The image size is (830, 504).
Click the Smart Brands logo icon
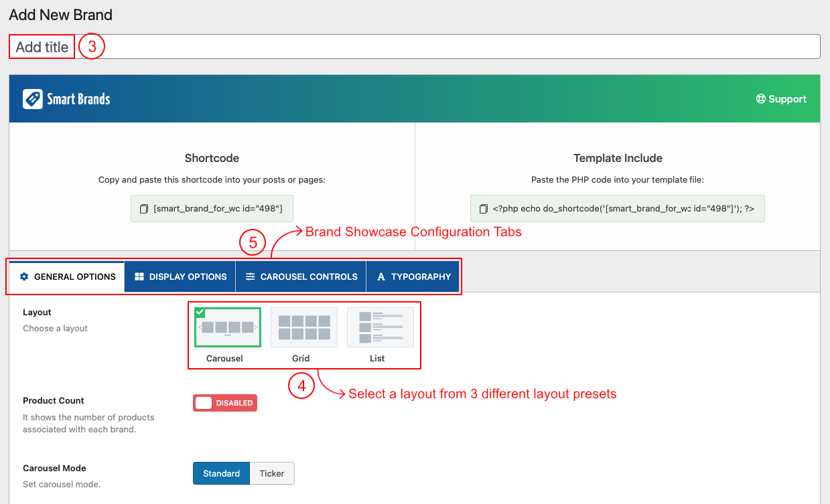pyautogui.click(x=32, y=99)
